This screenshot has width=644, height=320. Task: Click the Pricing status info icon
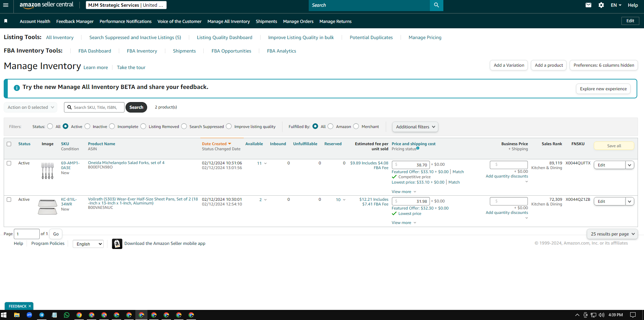pyautogui.click(x=418, y=148)
